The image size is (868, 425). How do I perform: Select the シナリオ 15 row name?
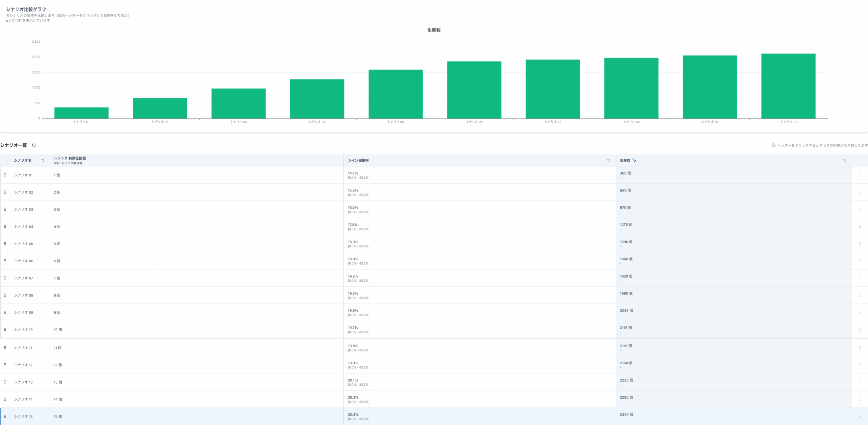point(23,417)
